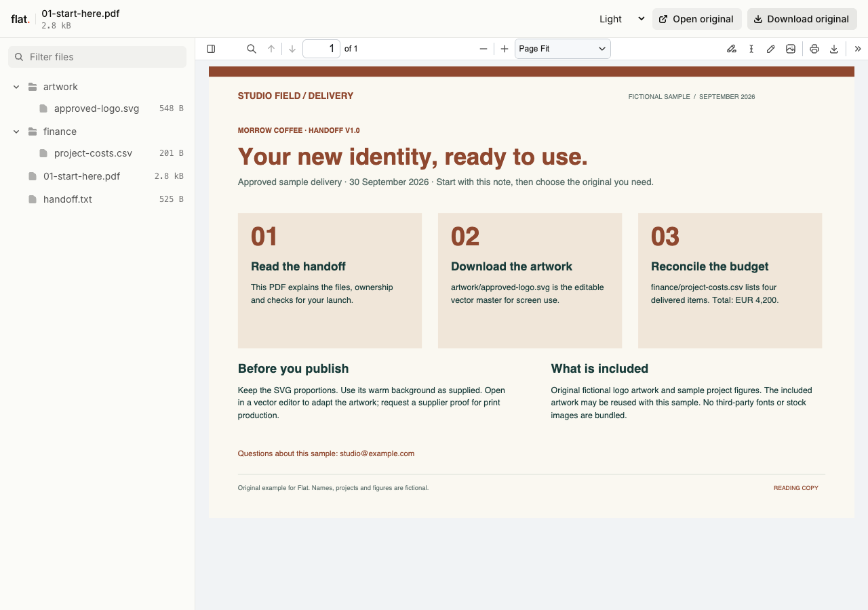
Task: Click the 'Before you publish' heading
Action: pyautogui.click(x=293, y=369)
